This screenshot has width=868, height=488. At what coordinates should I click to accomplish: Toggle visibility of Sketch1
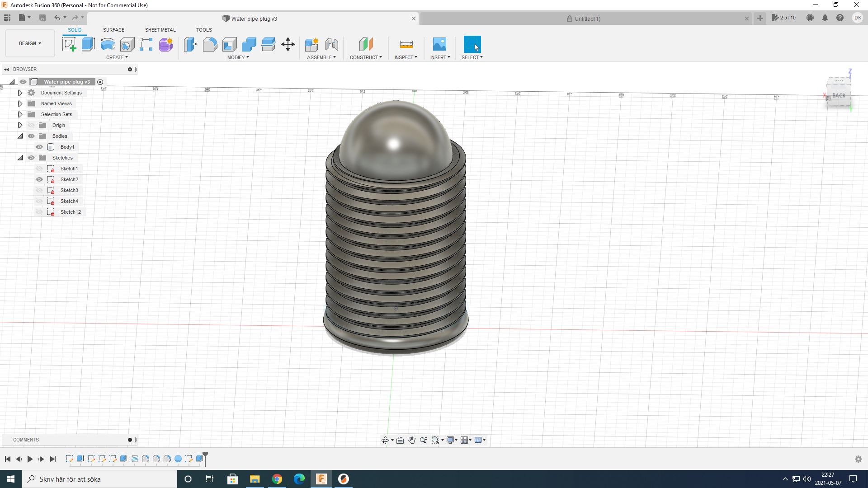39,169
